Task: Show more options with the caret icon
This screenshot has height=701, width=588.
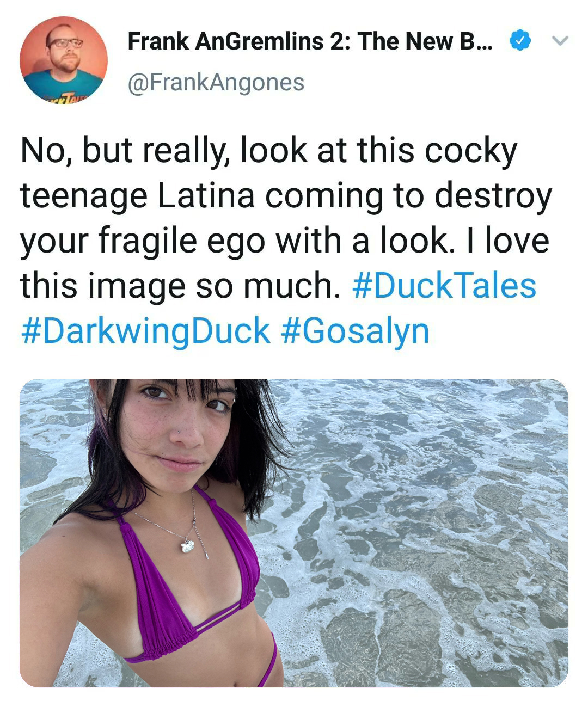Action: tap(560, 41)
